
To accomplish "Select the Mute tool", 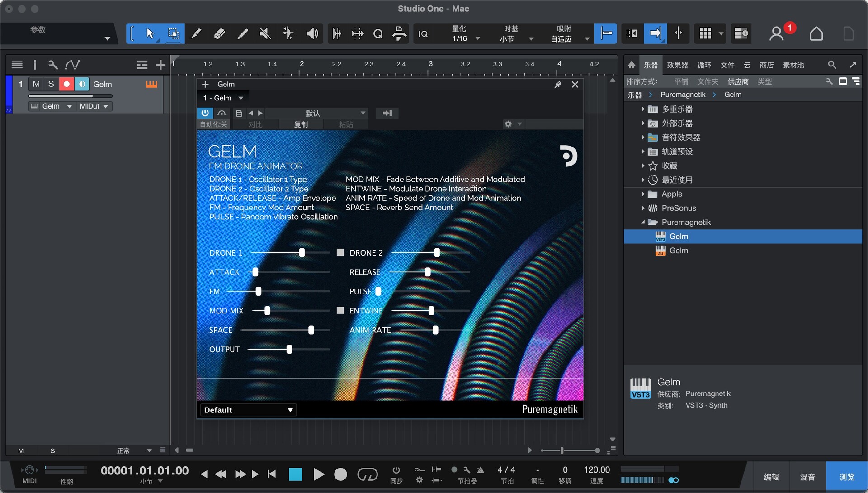I will click(x=265, y=33).
